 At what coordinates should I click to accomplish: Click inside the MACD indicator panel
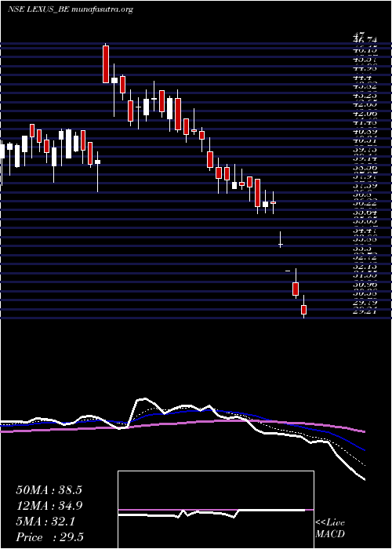point(216,510)
